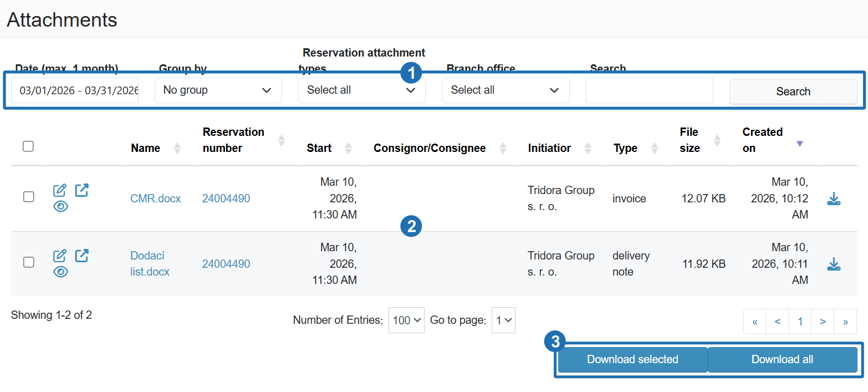Expand Reservation attachment types dropdown
Viewport: 868px width, 392px height.
[x=361, y=90]
